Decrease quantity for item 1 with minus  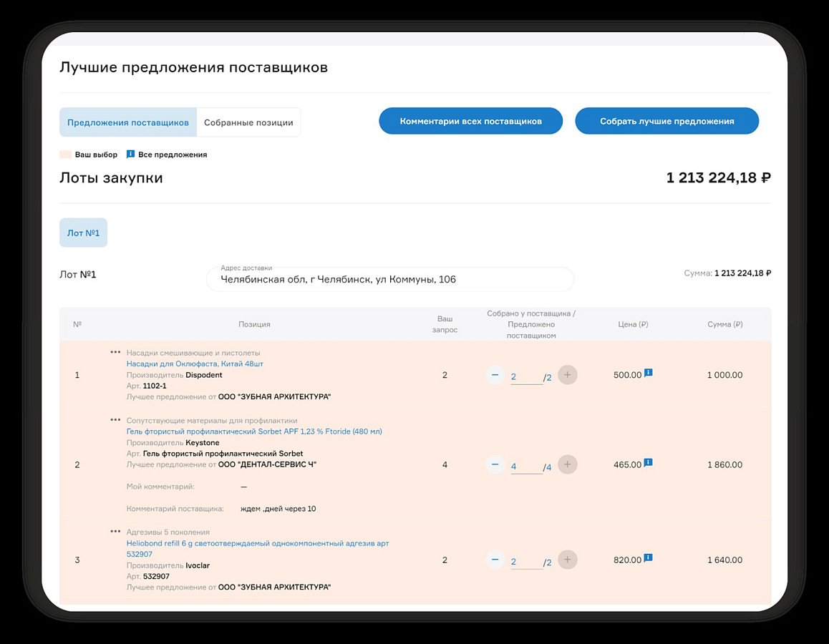pyautogui.click(x=495, y=375)
